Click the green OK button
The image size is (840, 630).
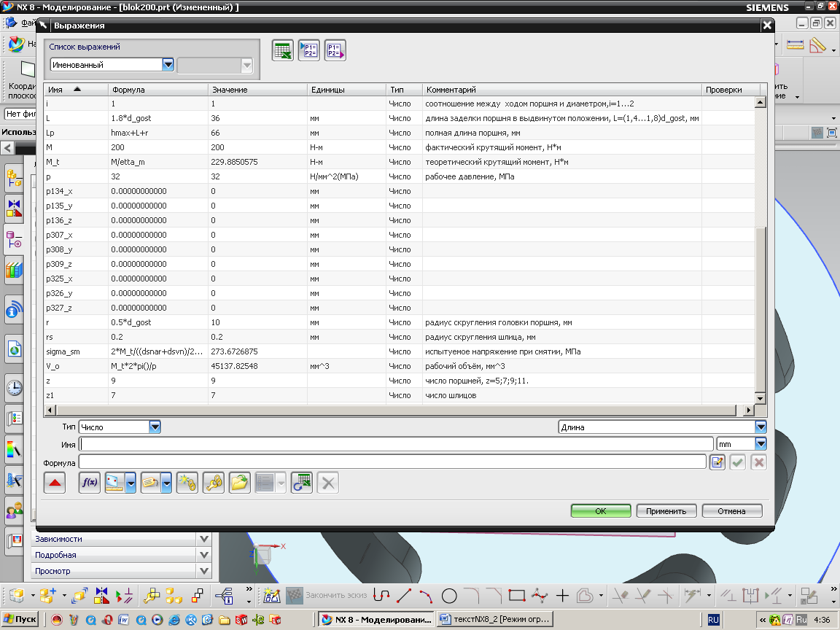pyautogui.click(x=601, y=511)
